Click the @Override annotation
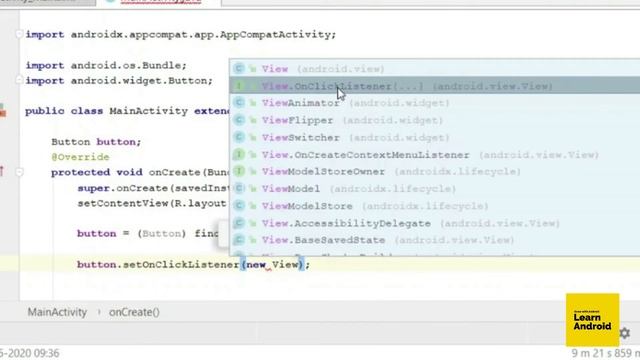This screenshot has height=360, width=640. (x=80, y=157)
